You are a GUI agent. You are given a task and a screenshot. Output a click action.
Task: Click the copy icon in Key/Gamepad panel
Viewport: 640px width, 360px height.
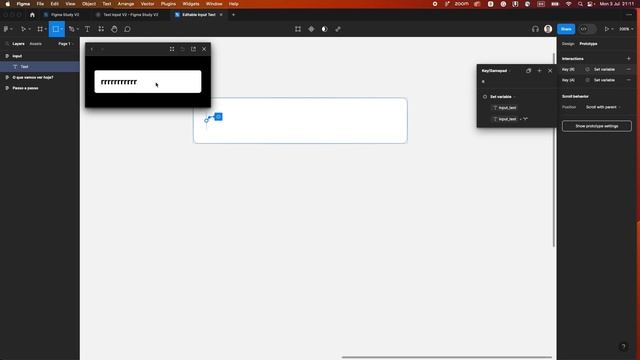point(529,71)
